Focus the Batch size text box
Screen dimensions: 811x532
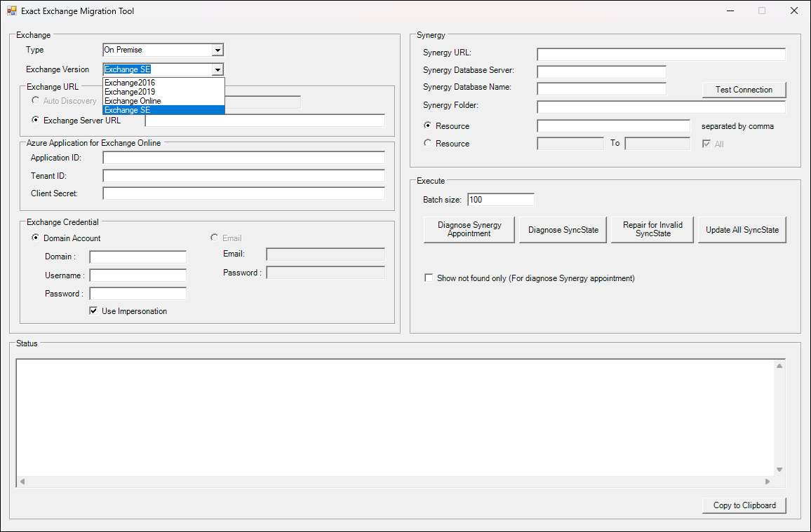click(x=500, y=200)
